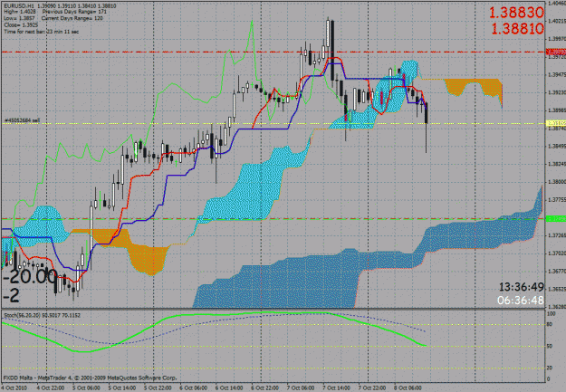The image size is (566, 392).
Task: Click the 'Time for next bar' countdown text
Action: click(x=41, y=32)
